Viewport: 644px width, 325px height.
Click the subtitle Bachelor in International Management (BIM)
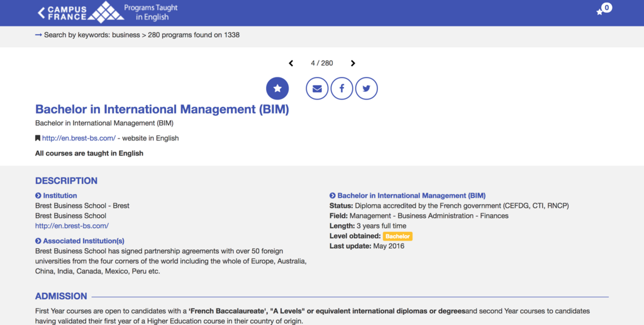click(x=104, y=123)
